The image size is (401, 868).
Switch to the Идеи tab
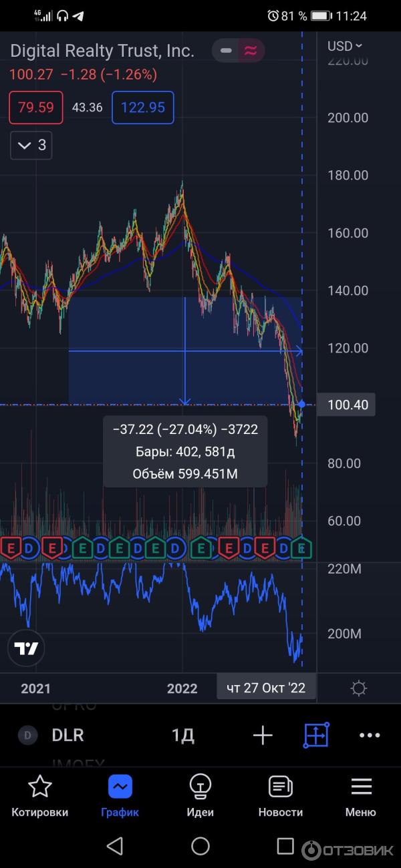tap(200, 795)
